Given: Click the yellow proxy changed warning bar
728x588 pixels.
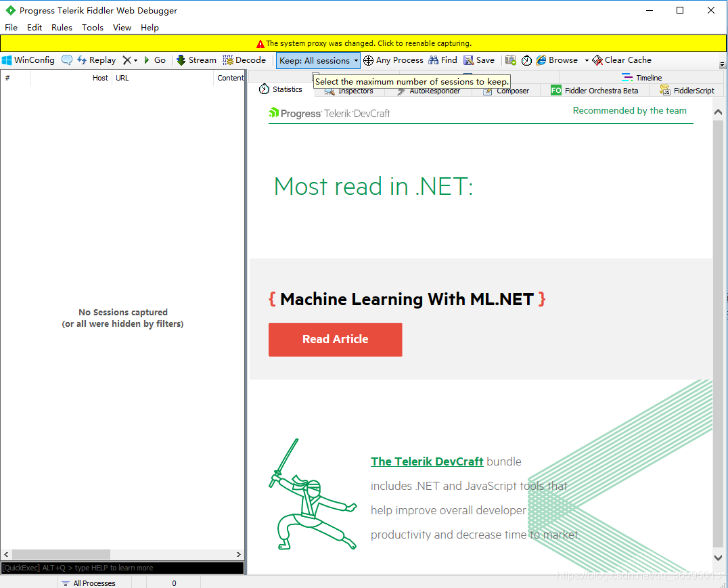Looking at the screenshot, I should click(x=363, y=43).
